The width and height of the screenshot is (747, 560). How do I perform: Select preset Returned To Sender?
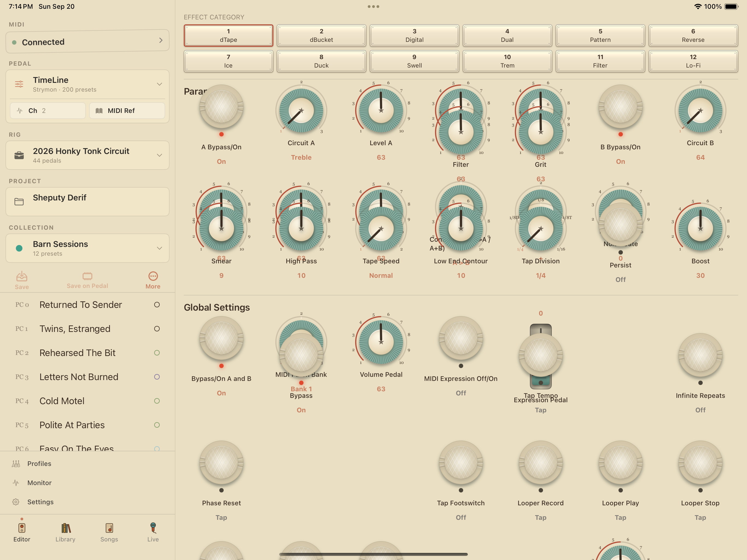pyautogui.click(x=87, y=305)
